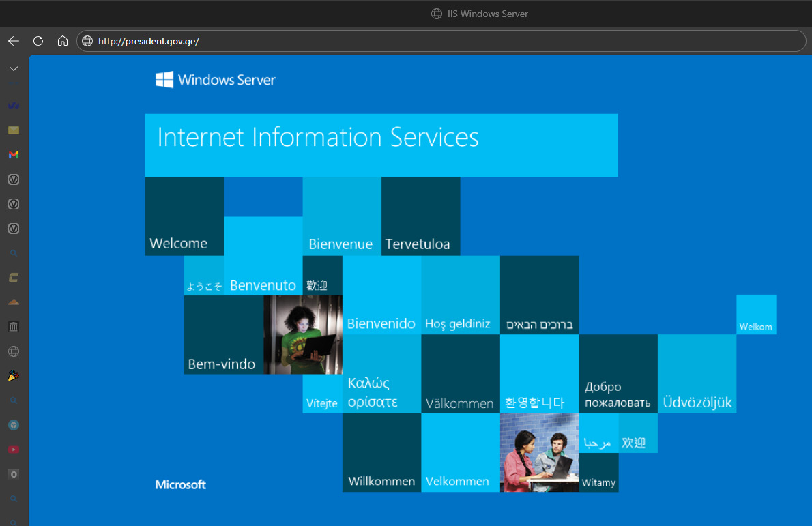
Task: Click the Windows Server logo
Action: [216, 80]
